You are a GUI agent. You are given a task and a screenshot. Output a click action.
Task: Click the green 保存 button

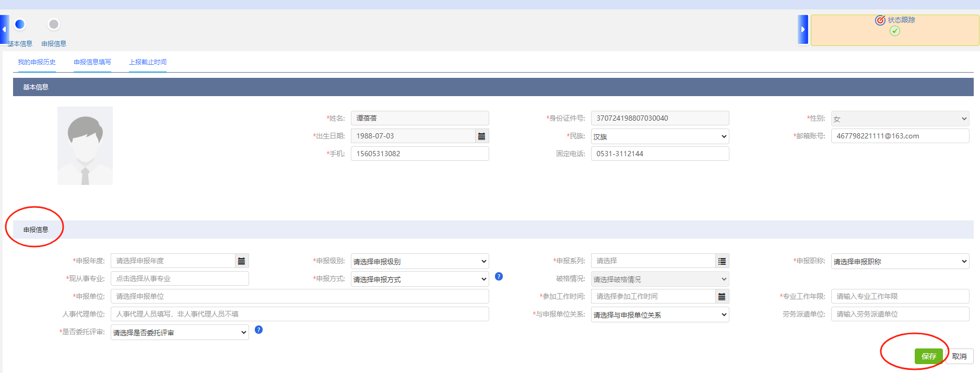(928, 356)
